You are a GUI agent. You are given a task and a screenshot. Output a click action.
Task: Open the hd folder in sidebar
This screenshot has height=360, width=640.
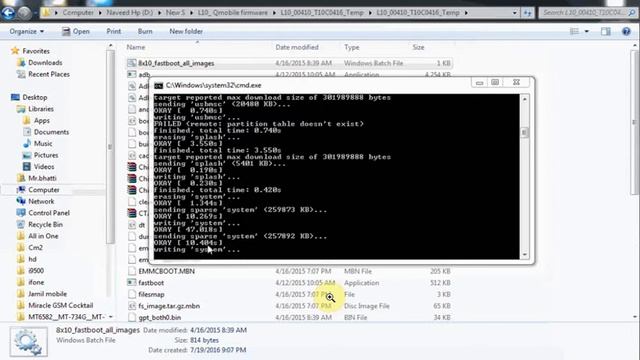pos(32,260)
